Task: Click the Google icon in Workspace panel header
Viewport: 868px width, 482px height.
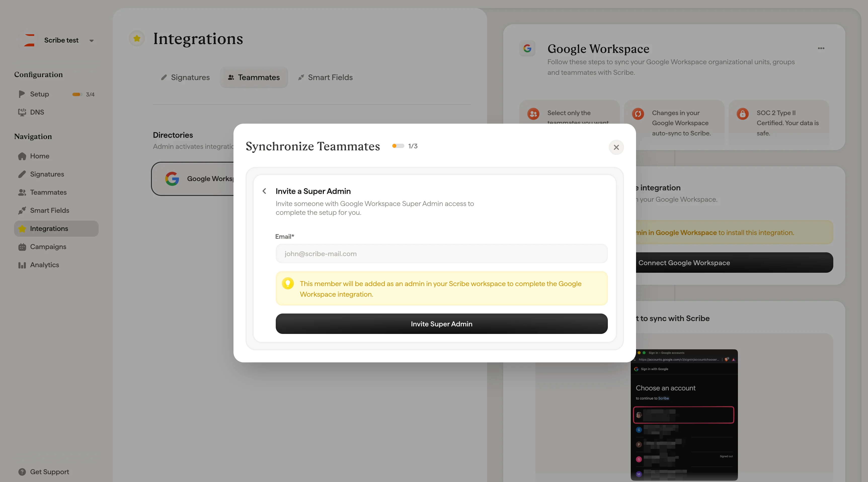Action: (x=527, y=49)
